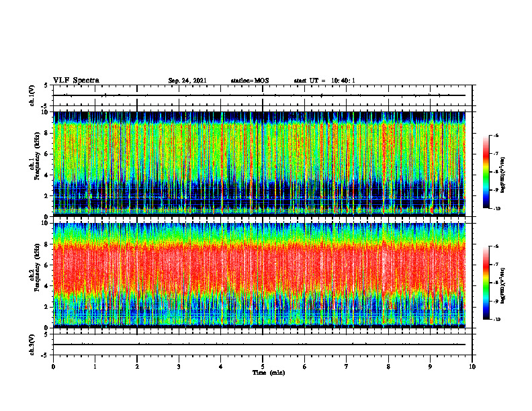Click Time axis tick label '5'
The width and height of the screenshot is (532, 411).
point(263,367)
